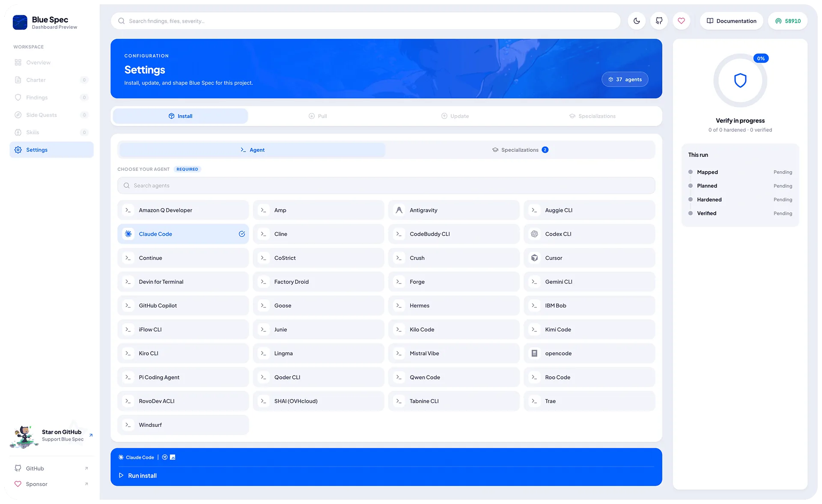Focus the Search findings field
The width and height of the screenshot is (822, 504).
point(365,21)
